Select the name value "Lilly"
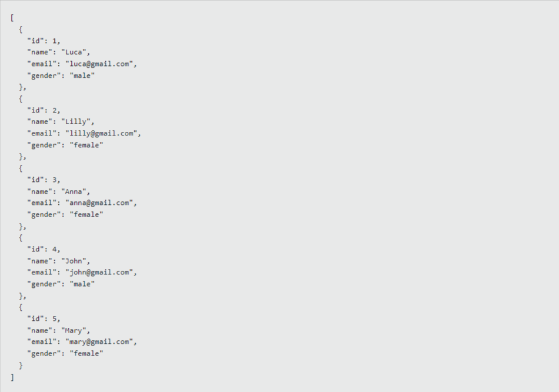Viewport: 559px width, 392px height. [76, 122]
